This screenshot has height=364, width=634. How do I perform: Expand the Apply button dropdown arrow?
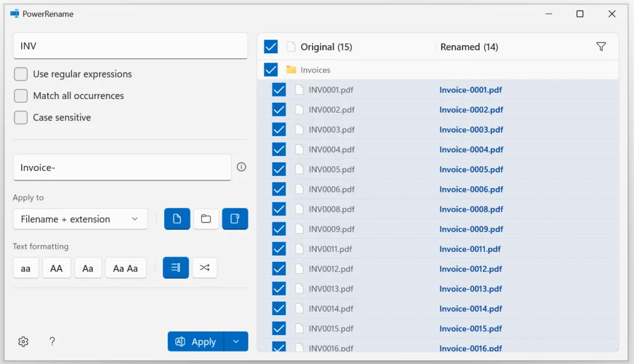click(x=237, y=342)
